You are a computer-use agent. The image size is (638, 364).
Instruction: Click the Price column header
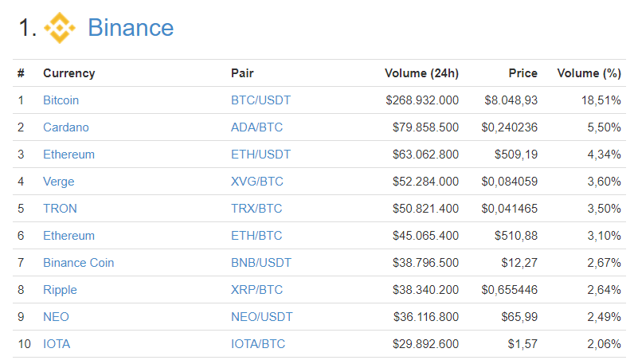(523, 73)
